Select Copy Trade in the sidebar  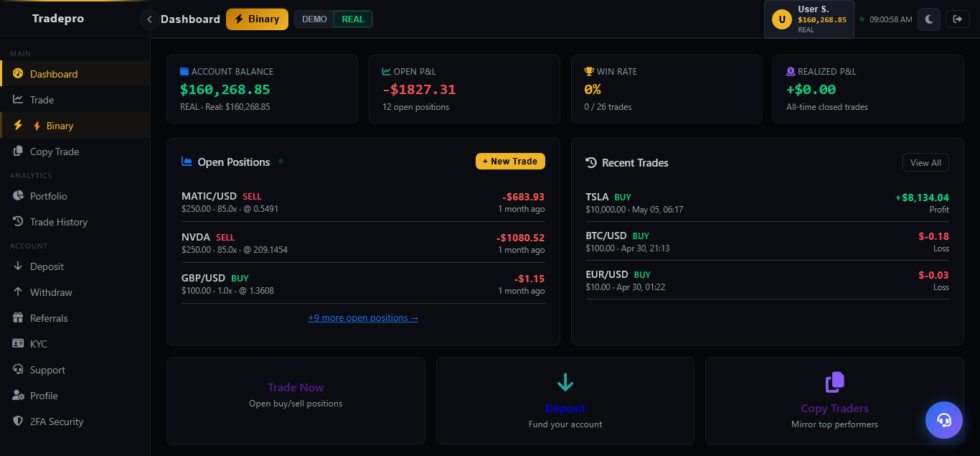[x=75, y=151]
